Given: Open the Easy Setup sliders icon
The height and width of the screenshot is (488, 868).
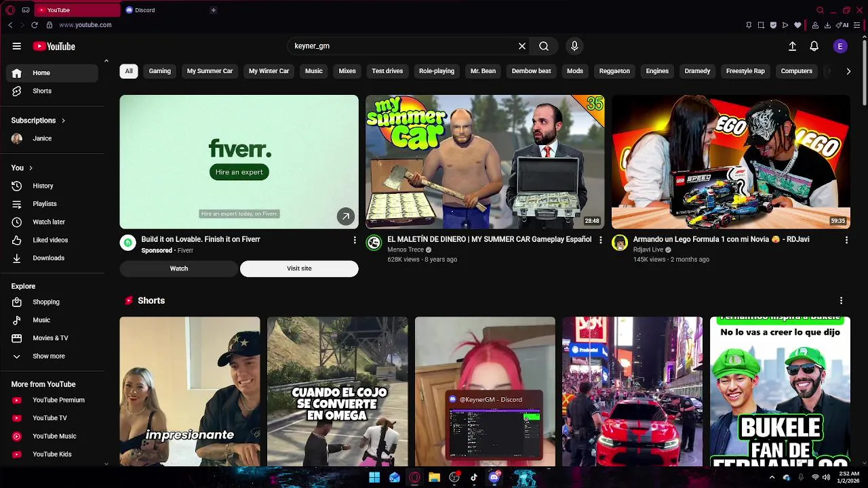Looking at the screenshot, I should pyautogui.click(x=857, y=25).
